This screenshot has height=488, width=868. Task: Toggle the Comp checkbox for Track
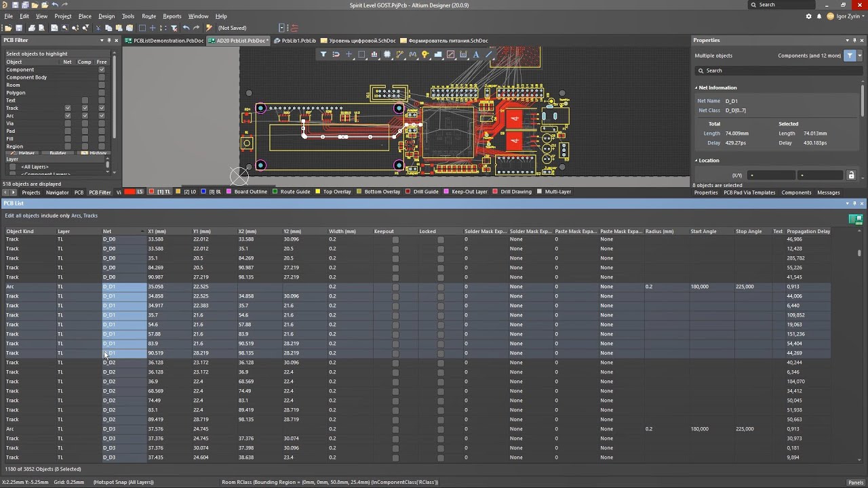(85, 108)
